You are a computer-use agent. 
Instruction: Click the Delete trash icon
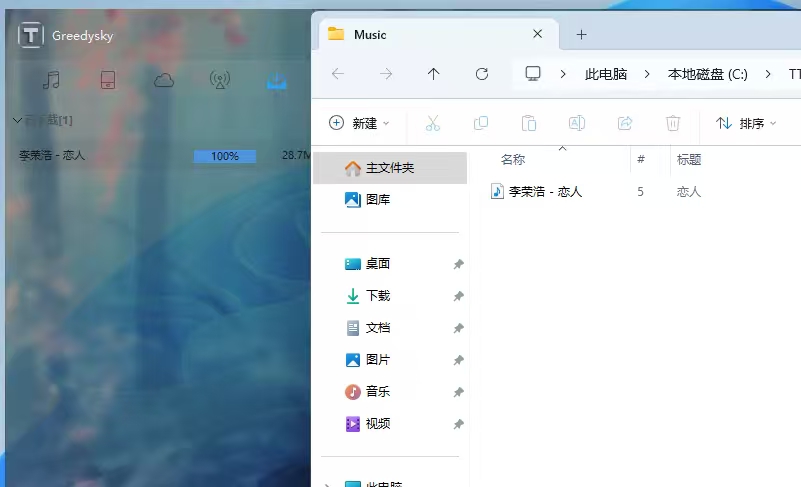pyautogui.click(x=673, y=123)
